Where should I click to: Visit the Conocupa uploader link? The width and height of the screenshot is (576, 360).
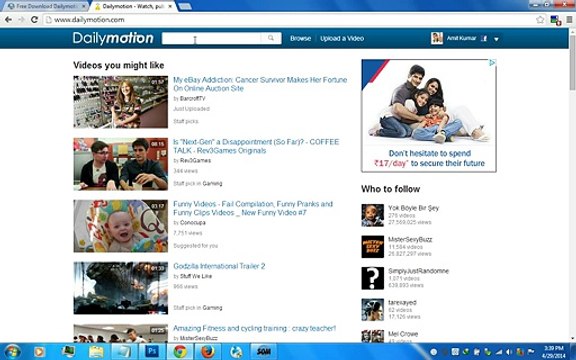(192, 223)
